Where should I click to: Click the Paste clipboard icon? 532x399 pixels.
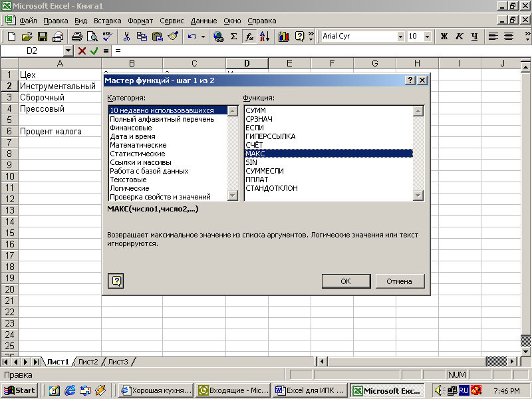[157, 37]
